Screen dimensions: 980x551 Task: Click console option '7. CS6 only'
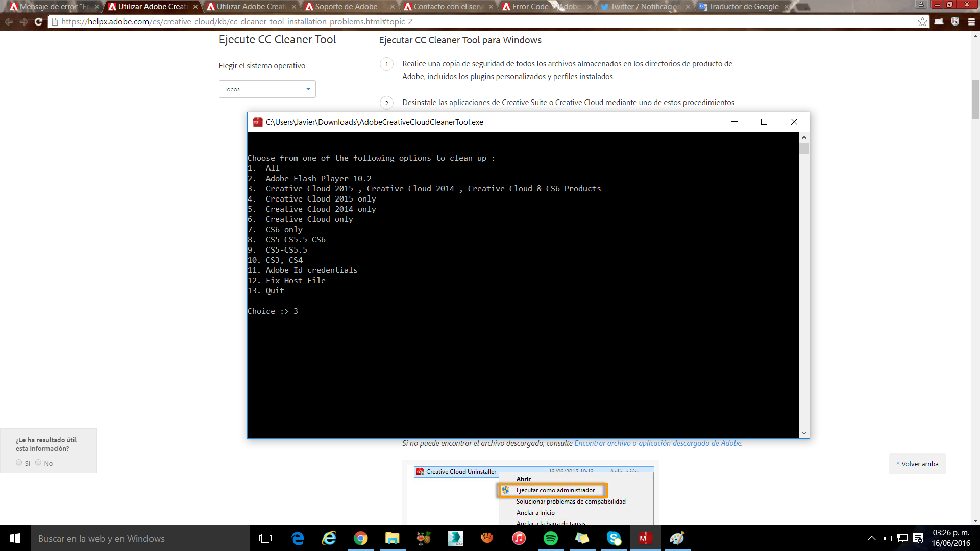(x=275, y=229)
